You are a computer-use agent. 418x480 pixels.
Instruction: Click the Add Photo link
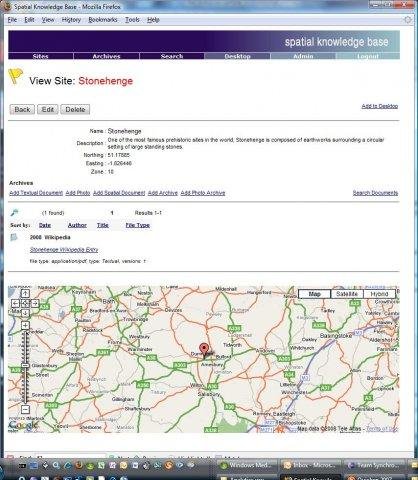(x=78, y=193)
